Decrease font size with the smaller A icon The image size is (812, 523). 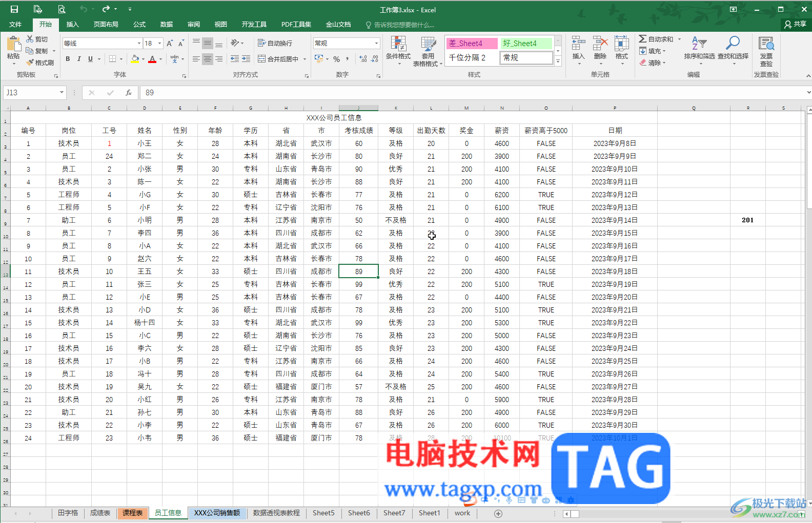(181, 44)
